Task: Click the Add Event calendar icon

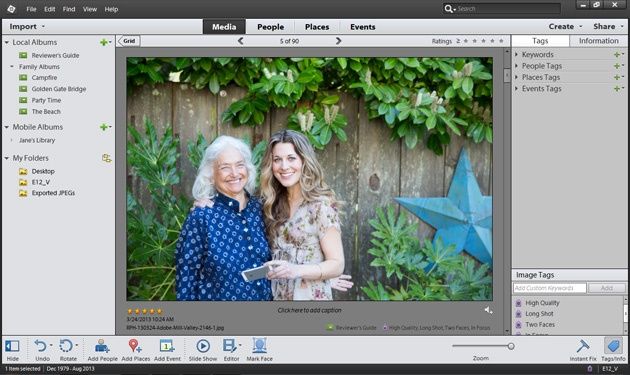Action: coord(166,346)
